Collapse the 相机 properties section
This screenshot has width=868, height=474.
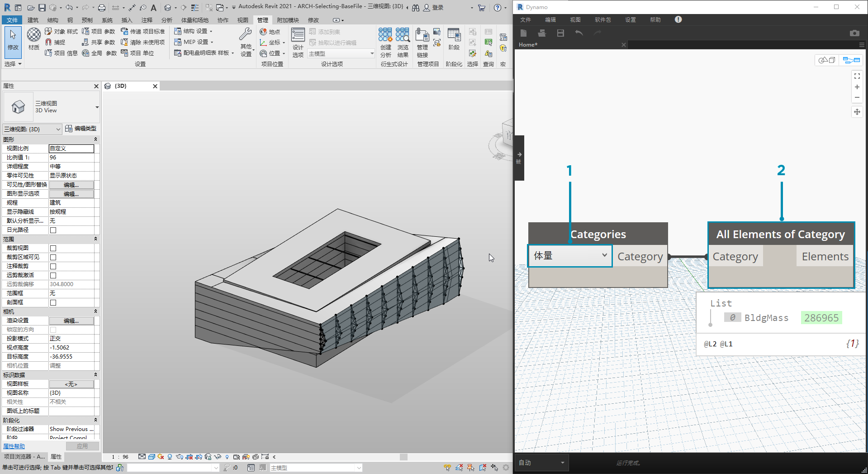tap(95, 311)
